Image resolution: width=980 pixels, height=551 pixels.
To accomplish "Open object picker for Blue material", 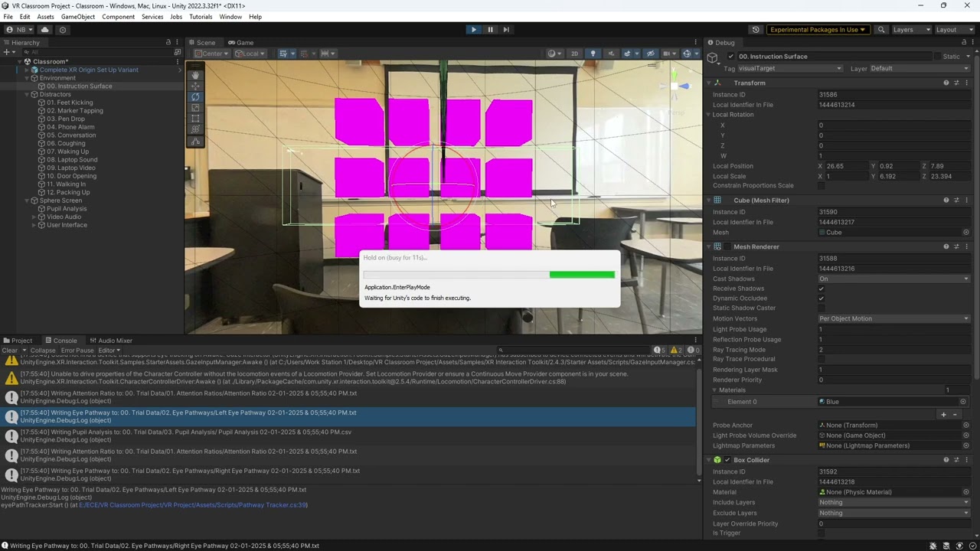I will (963, 402).
